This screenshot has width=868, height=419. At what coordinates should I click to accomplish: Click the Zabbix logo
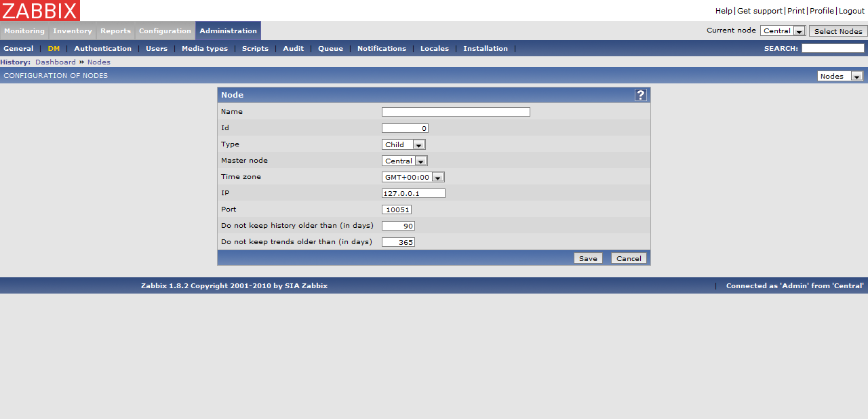click(40, 10)
